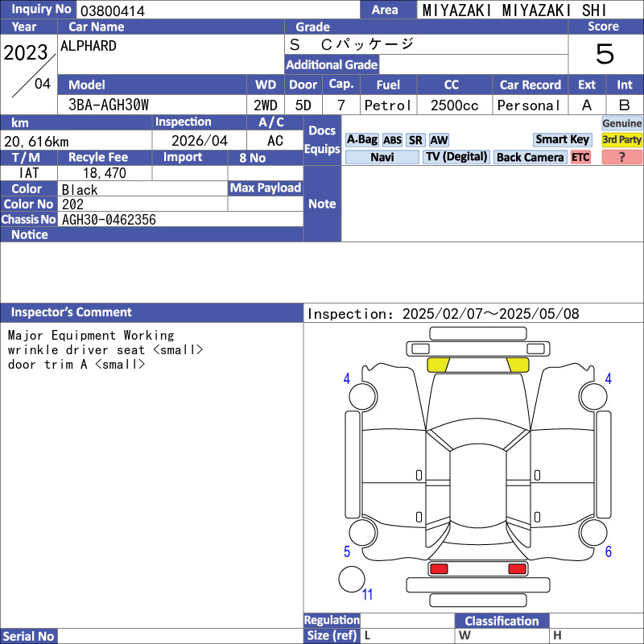Viewport: 644px width, 644px height.
Task: Select the TV (Degital) badge
Action: 456,158
